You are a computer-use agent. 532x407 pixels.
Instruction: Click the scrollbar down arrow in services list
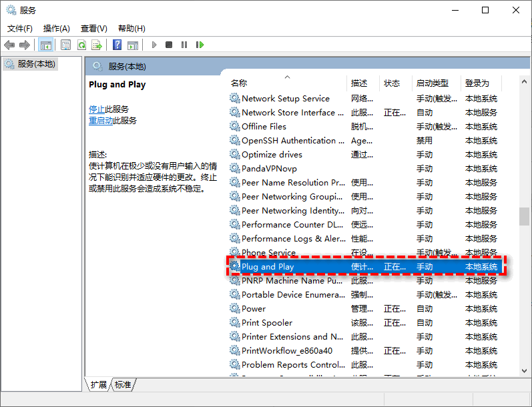pos(524,371)
